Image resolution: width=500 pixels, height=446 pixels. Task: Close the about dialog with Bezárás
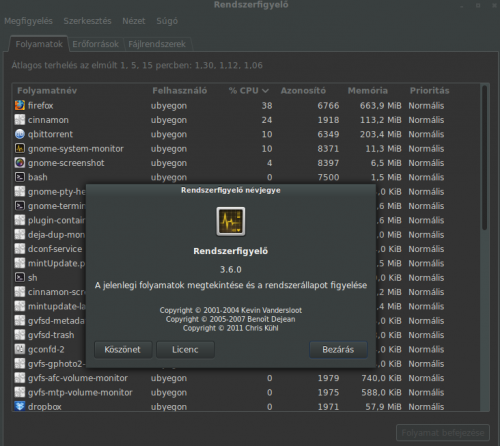click(338, 350)
